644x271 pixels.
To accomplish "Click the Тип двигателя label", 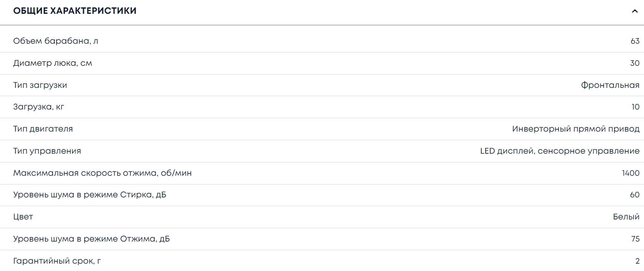I will click(43, 129).
